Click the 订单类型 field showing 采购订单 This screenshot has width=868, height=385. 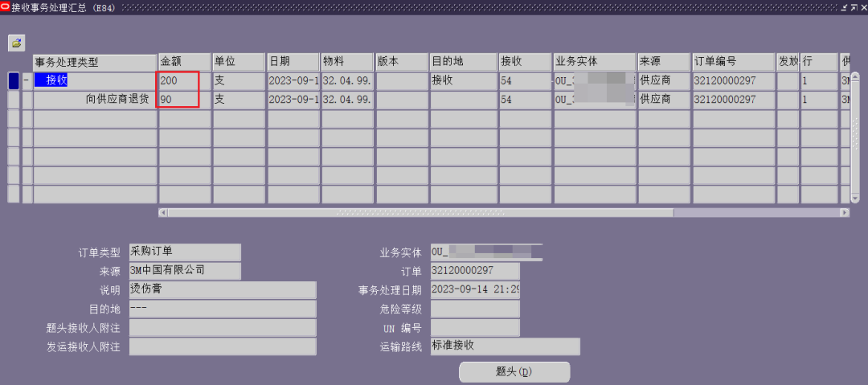point(185,252)
